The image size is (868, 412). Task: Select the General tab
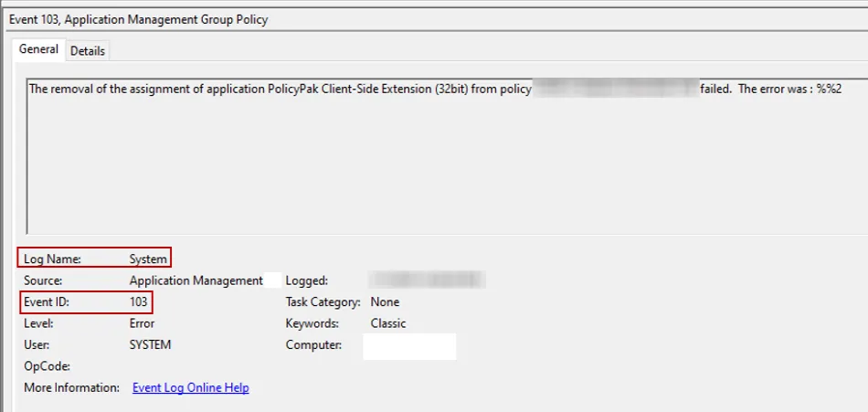click(38, 49)
